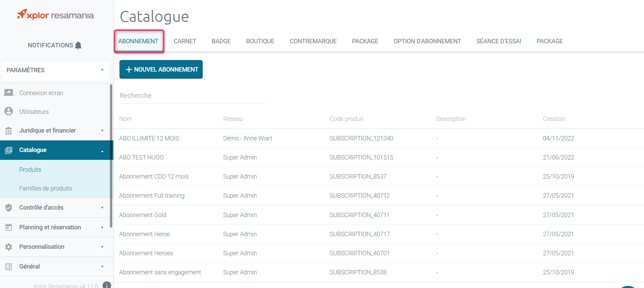The width and height of the screenshot is (644, 288).
Task: Click code SUBSCRIPTION_40712
Action: click(x=360, y=196)
